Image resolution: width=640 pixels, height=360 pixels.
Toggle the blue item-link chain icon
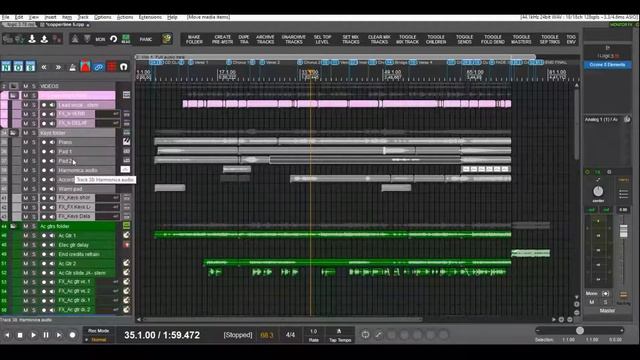tap(98, 67)
